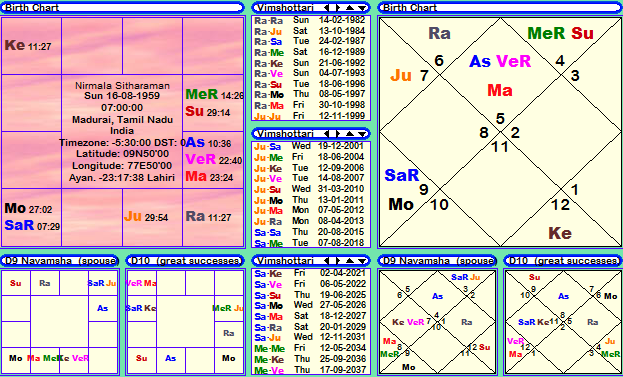Select the Sa-Sa dasha row dated 20-08-2015

click(311, 232)
